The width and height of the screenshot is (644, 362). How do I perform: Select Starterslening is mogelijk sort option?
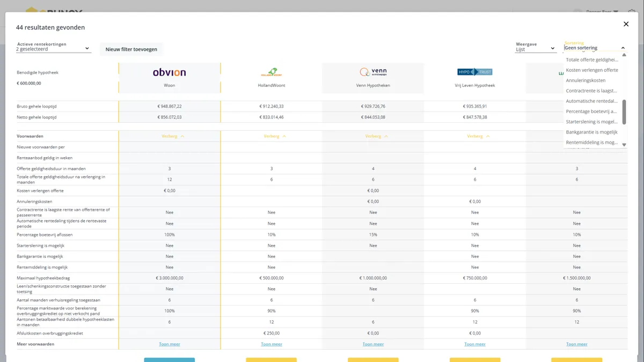click(x=592, y=122)
